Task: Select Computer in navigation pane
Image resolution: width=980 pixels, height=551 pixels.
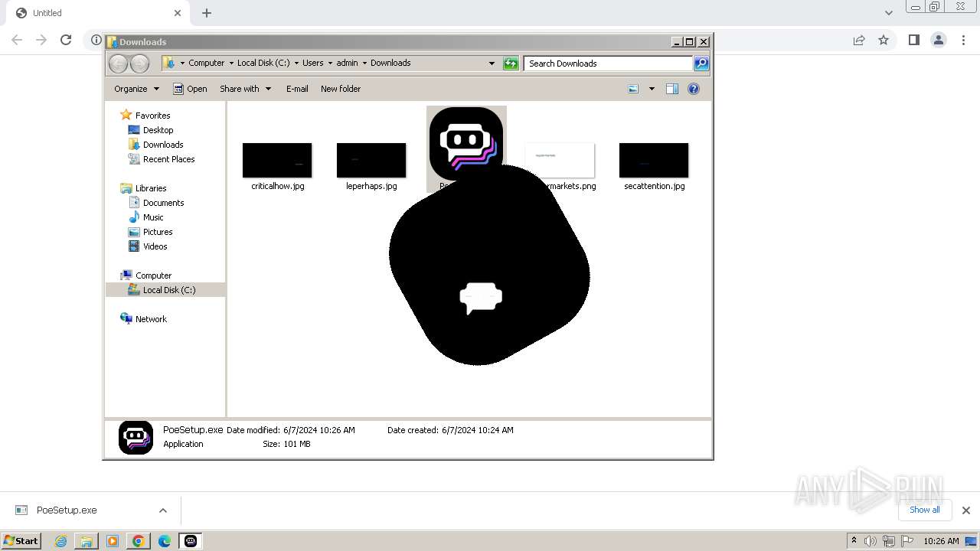Action: (x=153, y=275)
